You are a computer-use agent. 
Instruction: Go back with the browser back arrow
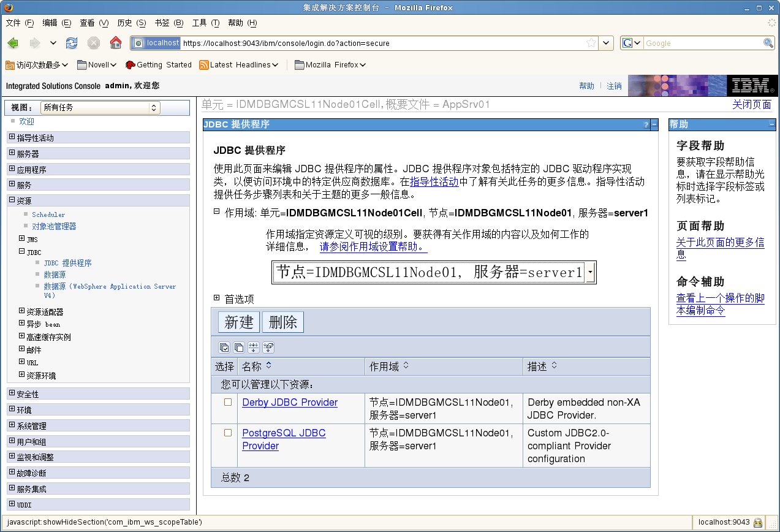point(13,43)
